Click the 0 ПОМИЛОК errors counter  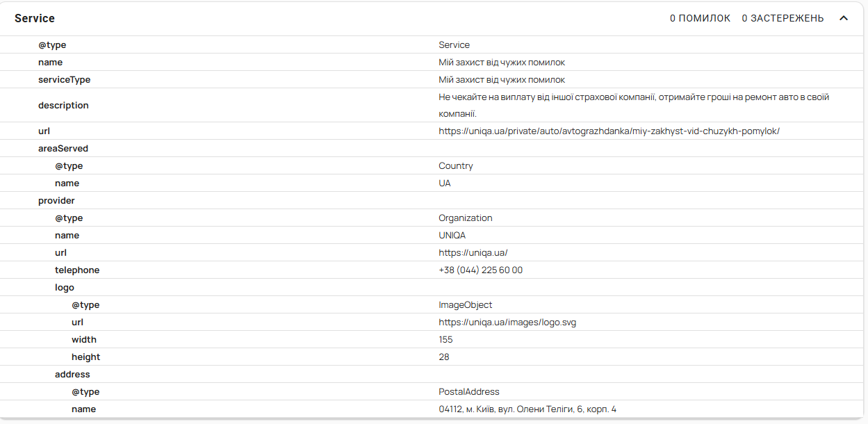(x=700, y=18)
